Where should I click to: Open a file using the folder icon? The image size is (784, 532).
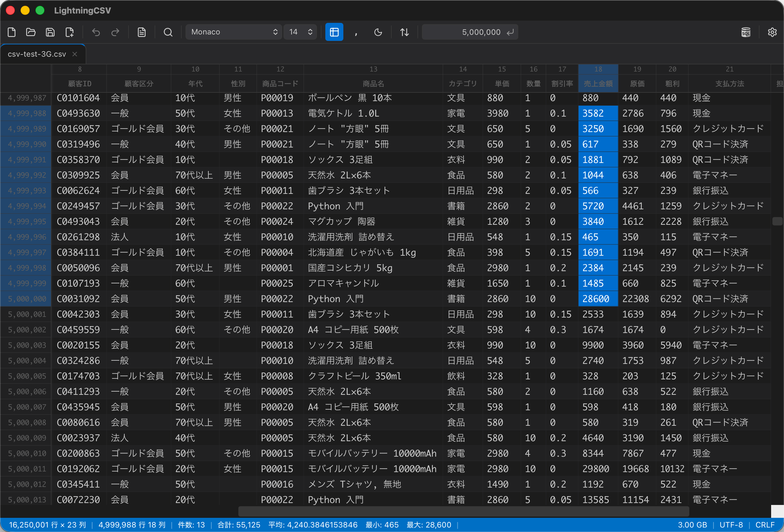point(31,32)
